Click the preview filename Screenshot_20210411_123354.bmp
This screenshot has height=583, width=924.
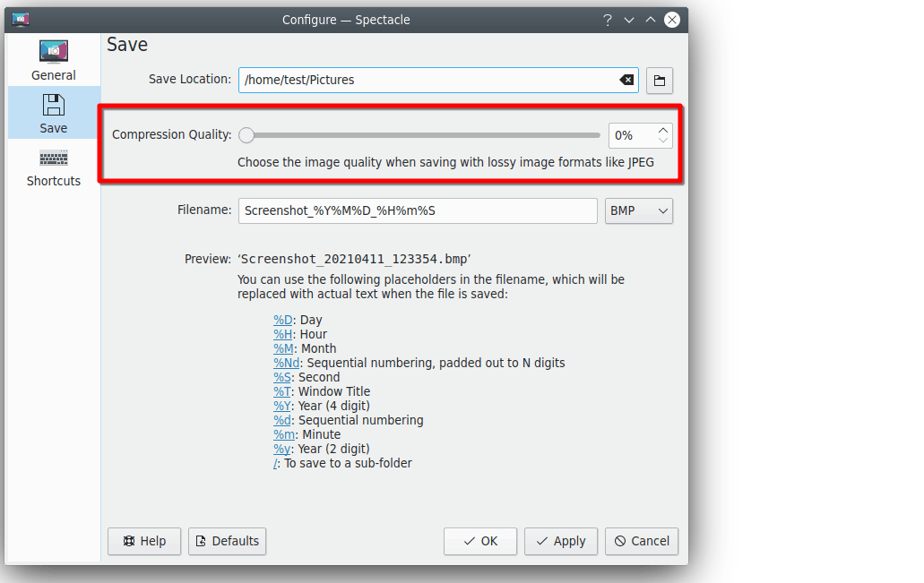pyautogui.click(x=354, y=259)
